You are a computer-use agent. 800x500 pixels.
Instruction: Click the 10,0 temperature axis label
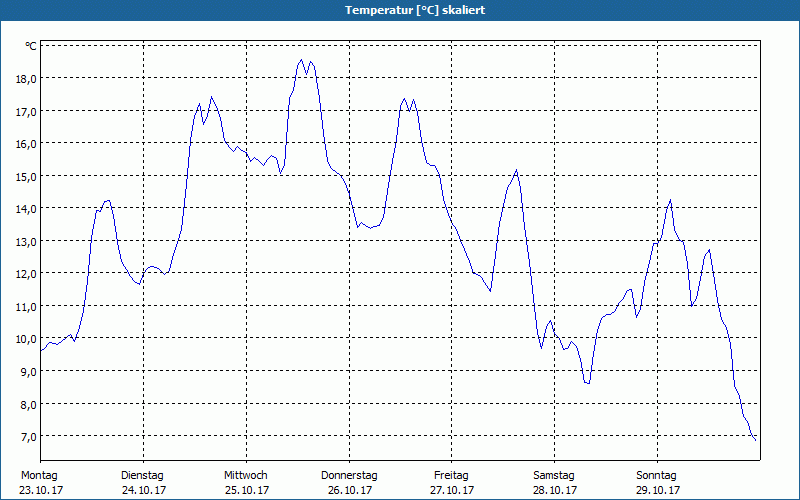pos(24,339)
